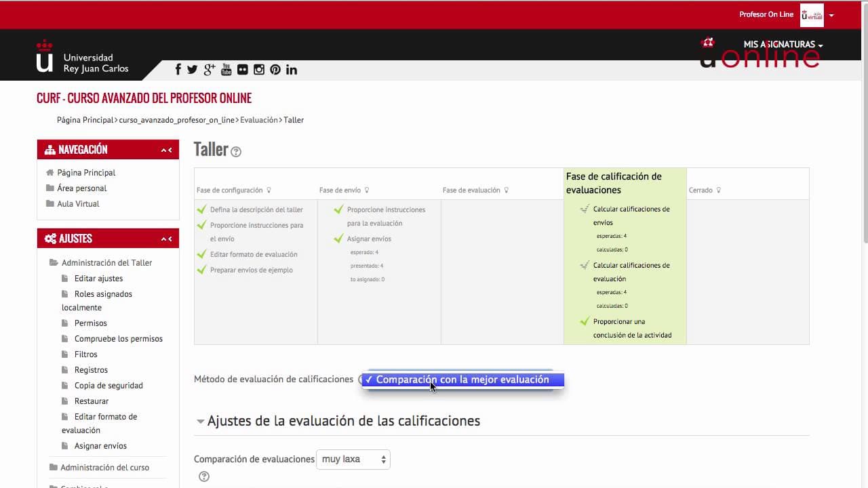The height and width of the screenshot is (488, 868).
Task: Dock the Navegación block to the side
Action: pos(170,150)
